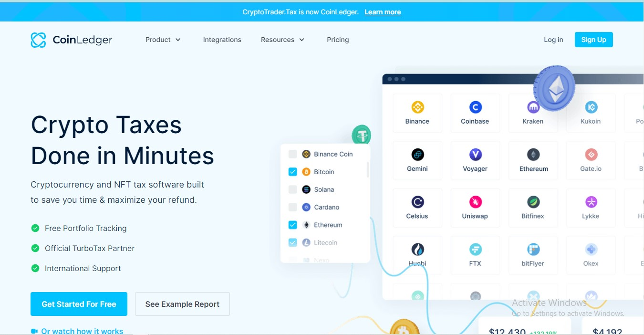Click the Gate.io exchange icon

591,155
